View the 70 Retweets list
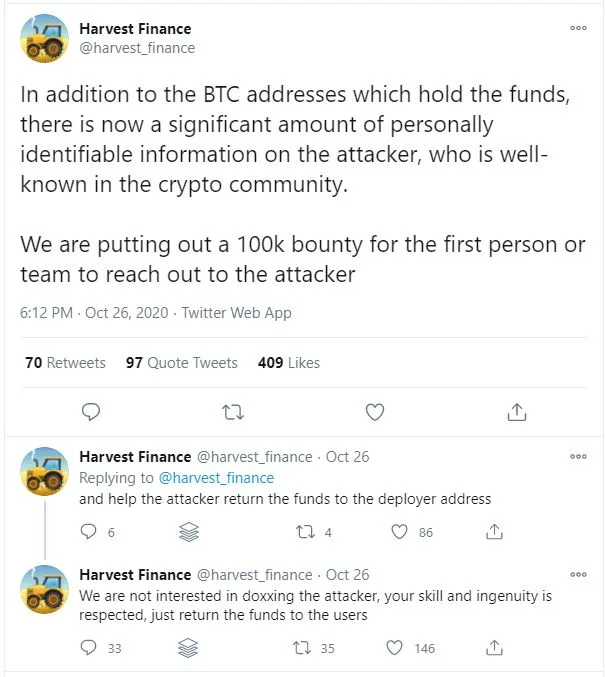 coord(65,363)
